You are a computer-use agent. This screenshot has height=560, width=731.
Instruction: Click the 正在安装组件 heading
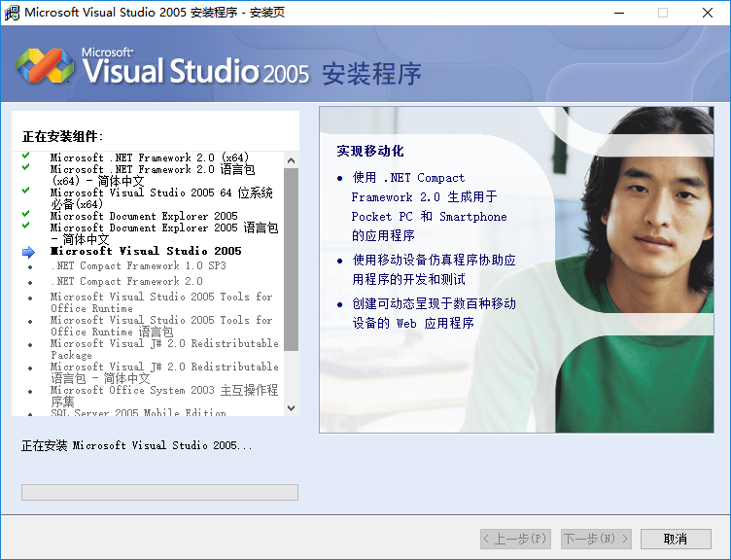click(63, 137)
